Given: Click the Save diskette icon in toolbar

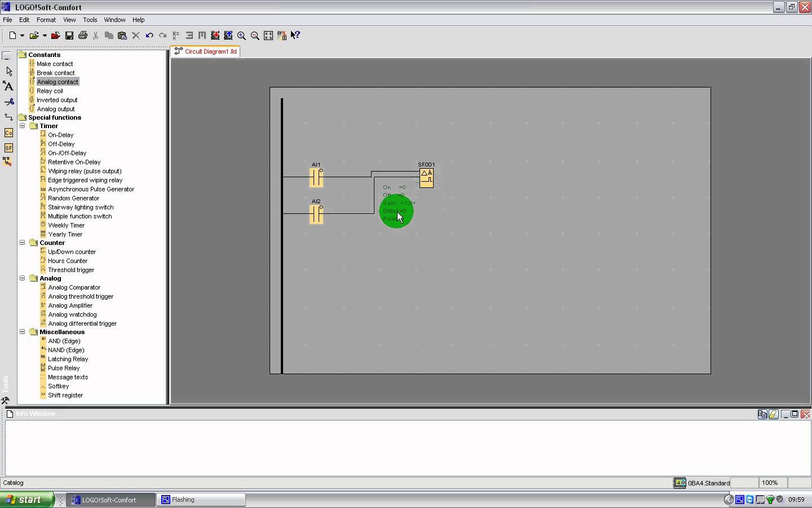Looking at the screenshot, I should point(69,36).
